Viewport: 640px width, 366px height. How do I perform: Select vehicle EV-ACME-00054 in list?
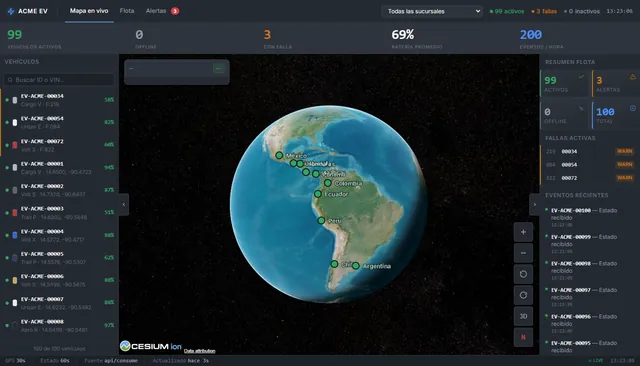coord(59,122)
